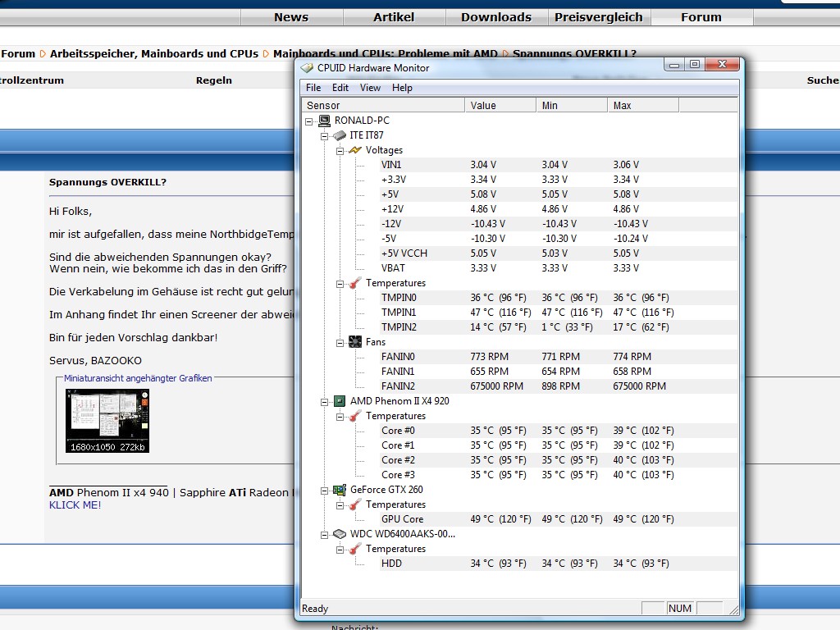Collapse Temperatures under AMD Phenom II
Viewport: 840px width, 630px height.
click(x=340, y=417)
